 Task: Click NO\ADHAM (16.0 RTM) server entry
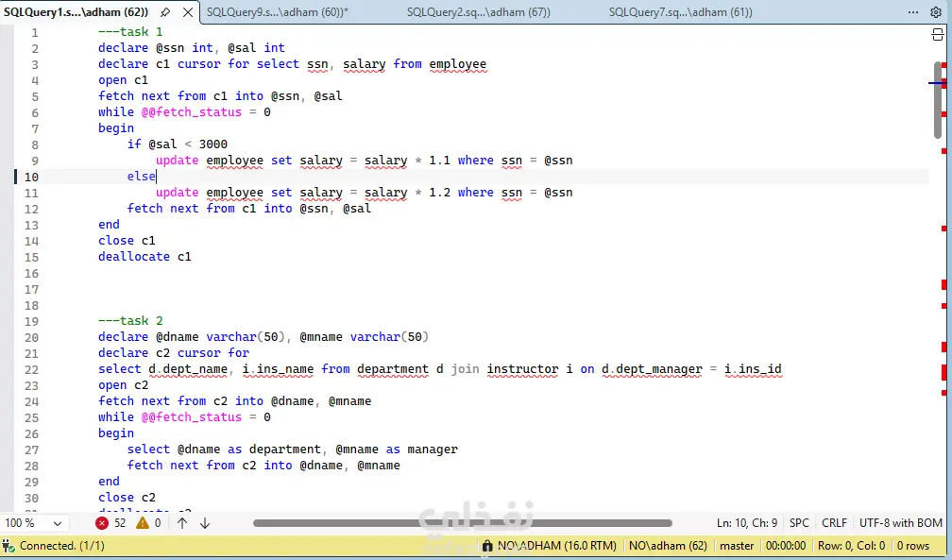click(x=557, y=546)
